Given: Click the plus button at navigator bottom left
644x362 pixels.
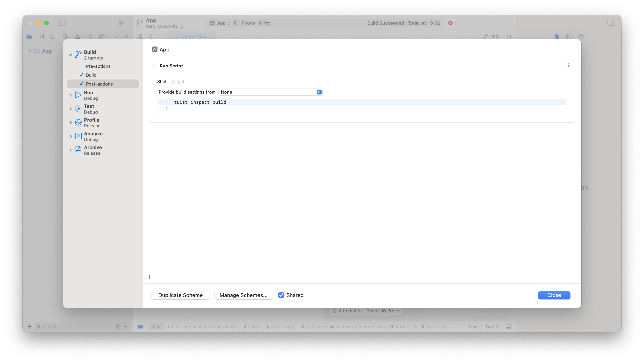Looking at the screenshot, I should 29,326.
